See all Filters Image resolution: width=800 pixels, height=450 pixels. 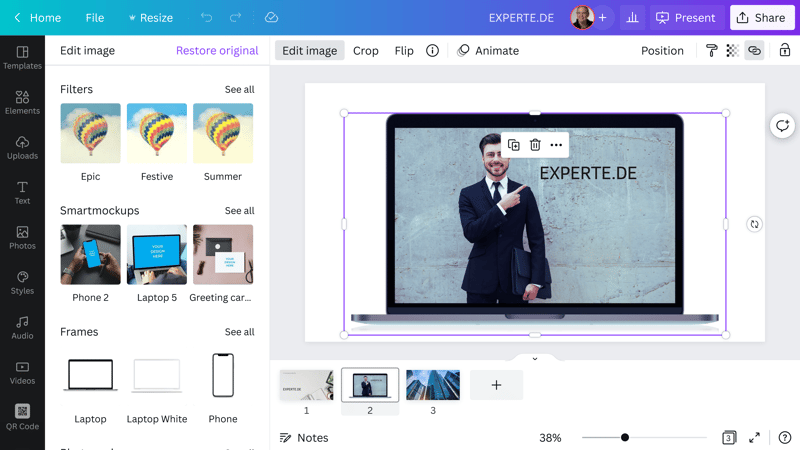(239, 89)
